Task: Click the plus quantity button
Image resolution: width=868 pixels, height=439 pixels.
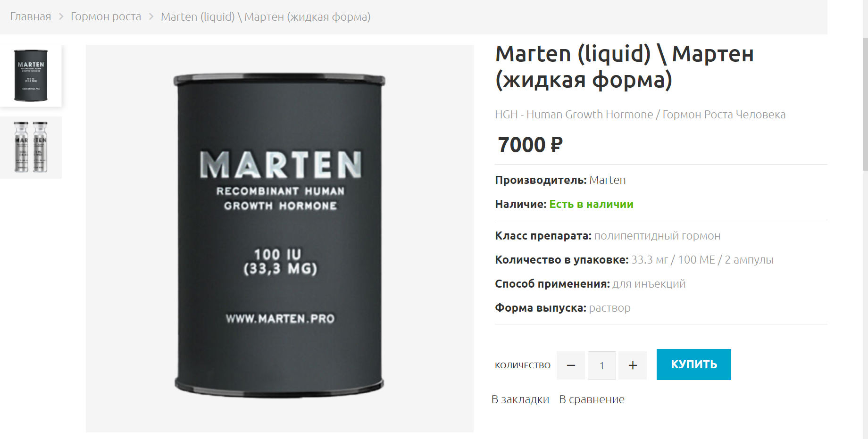Action: (633, 365)
